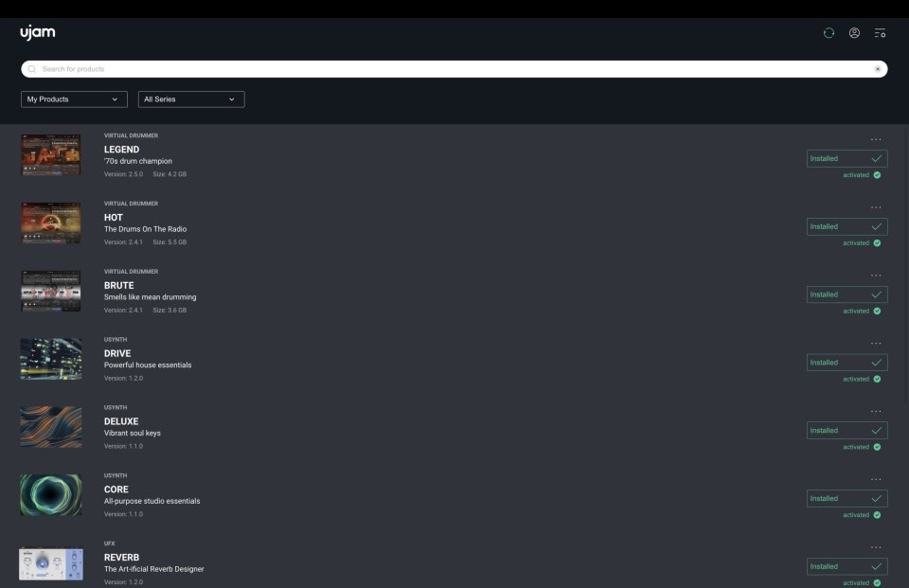Click the Installed button for DELUXE
This screenshot has height=588, width=909.
[847, 431]
